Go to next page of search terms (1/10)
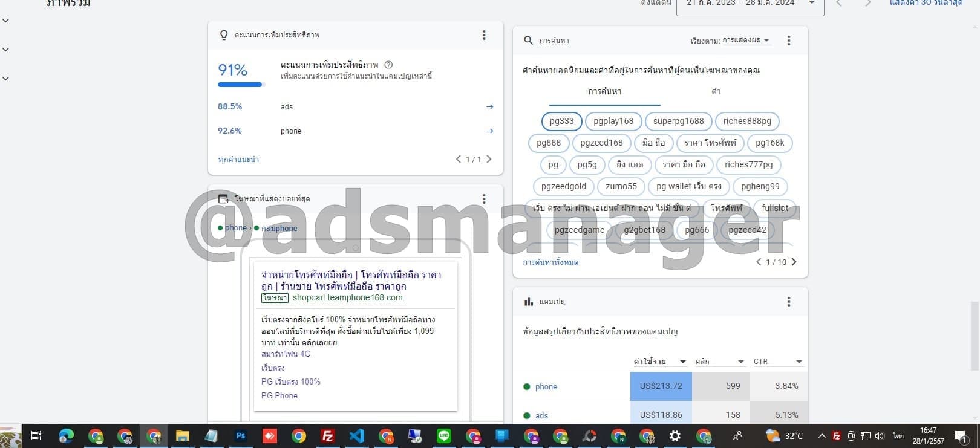The image size is (980, 448). (794, 262)
